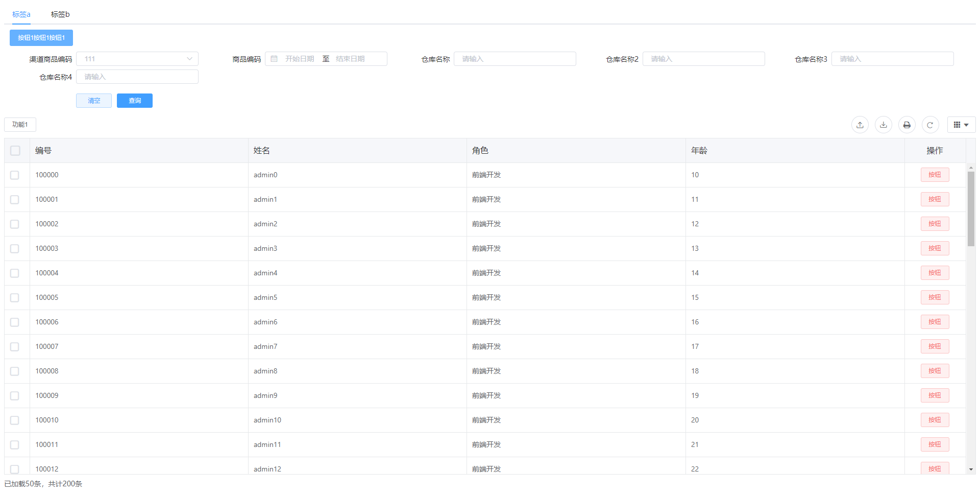Viewport: 980px width, 495px height.
Task: Switch to tab 标签b
Action: point(60,14)
